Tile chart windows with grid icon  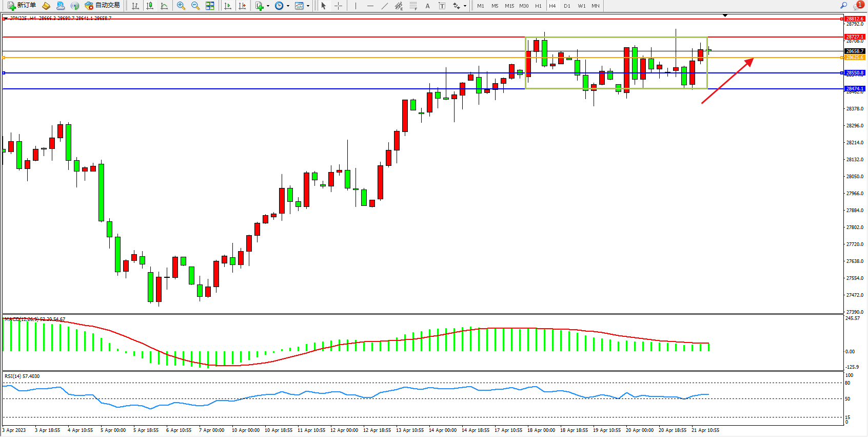[x=210, y=6]
